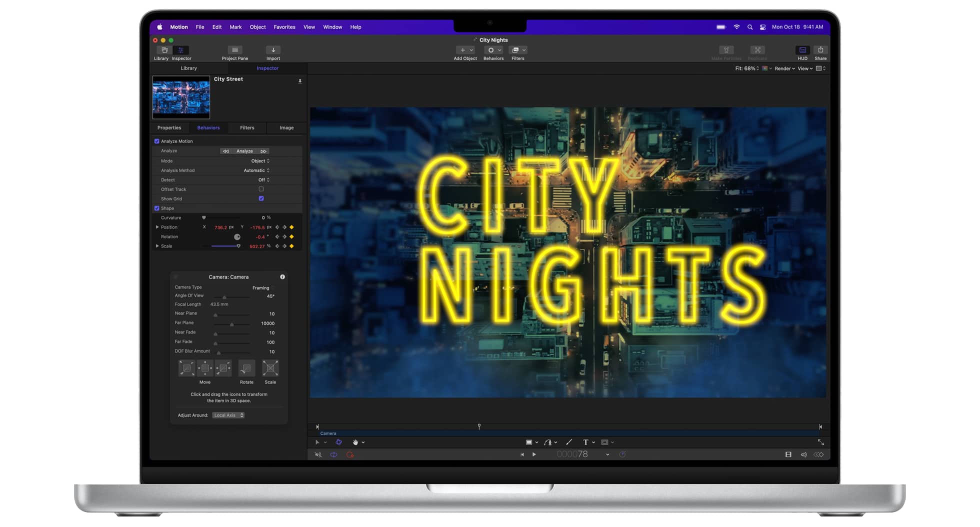Click the show Audio Timeline speaker icon
Viewport: 980px width, 527px height.
(x=803, y=454)
